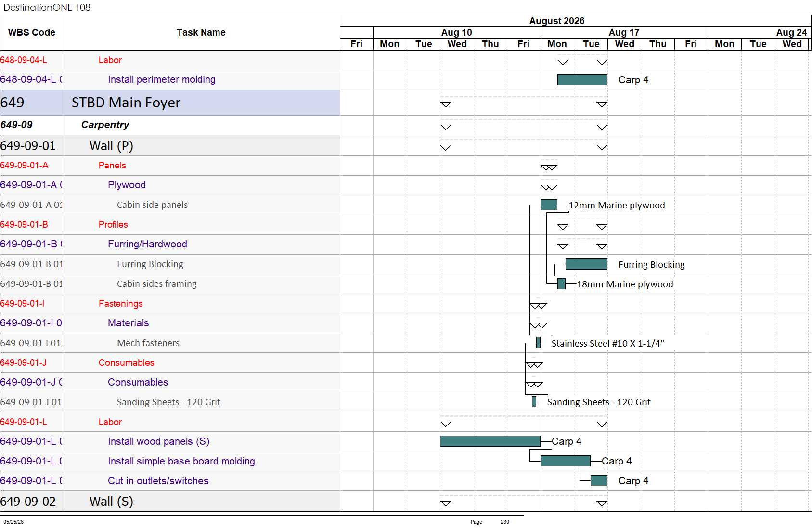Select WBS code 649-09-01-I in the Fastenings row
This screenshot has height=528, width=812.
pyautogui.click(x=31, y=303)
